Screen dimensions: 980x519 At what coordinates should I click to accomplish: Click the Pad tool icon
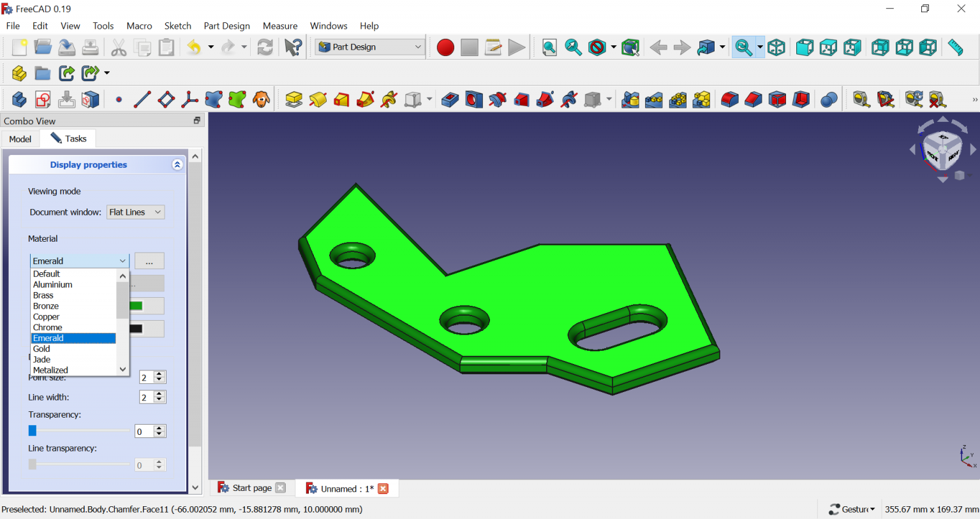(293, 100)
